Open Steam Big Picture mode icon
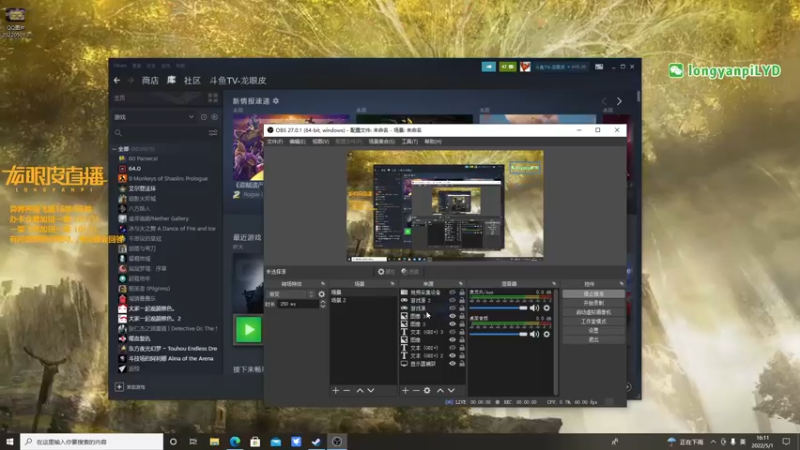 point(599,66)
